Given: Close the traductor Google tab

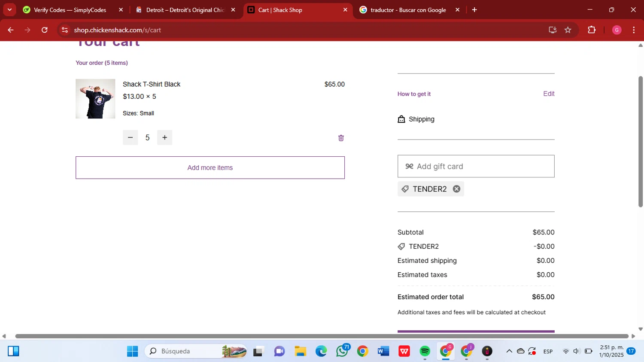Looking at the screenshot, I should [x=457, y=10].
